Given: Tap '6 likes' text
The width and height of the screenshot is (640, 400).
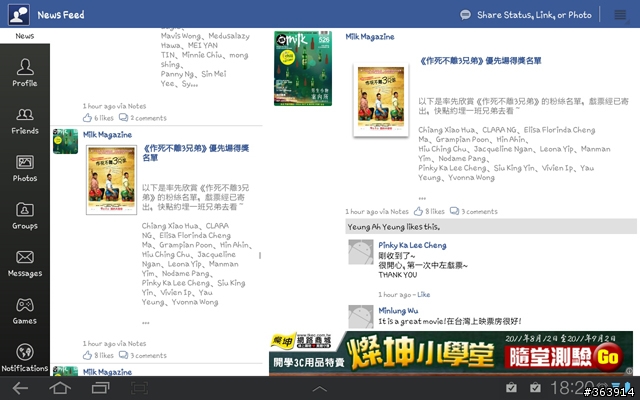Looking at the screenshot, I should click(x=104, y=118).
